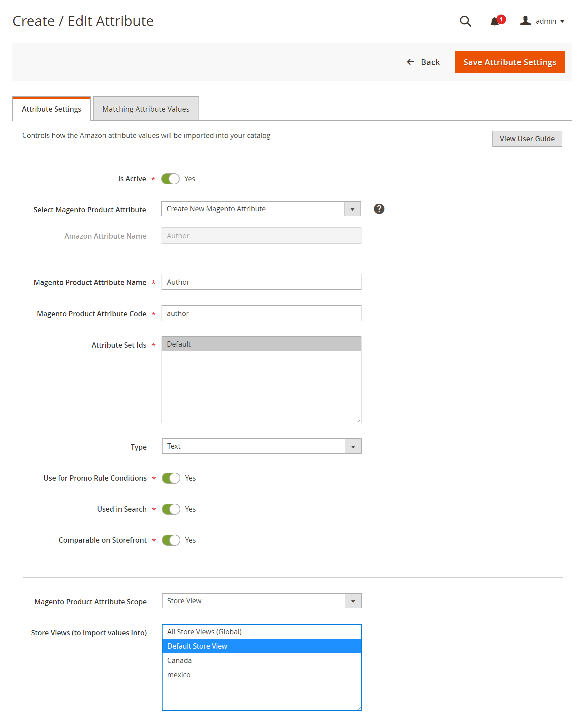Viewport: 584px width, 728px height.
Task: Open Magento Product Attribute Scope dropdown
Action: point(262,601)
